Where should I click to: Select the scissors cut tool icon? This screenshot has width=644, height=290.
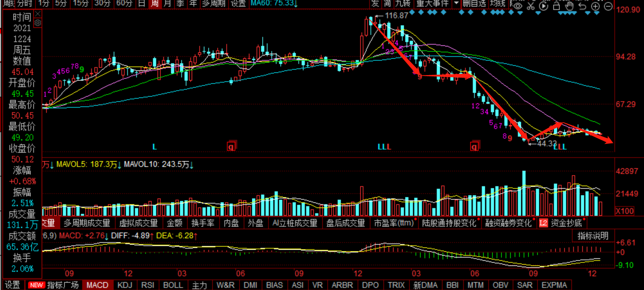[x=531, y=6]
